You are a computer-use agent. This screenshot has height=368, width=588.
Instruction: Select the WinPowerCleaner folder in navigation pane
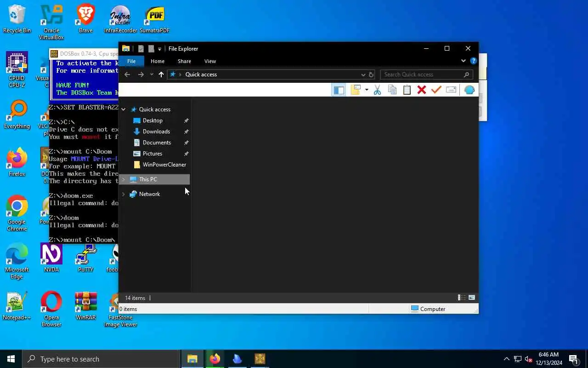pos(164,165)
